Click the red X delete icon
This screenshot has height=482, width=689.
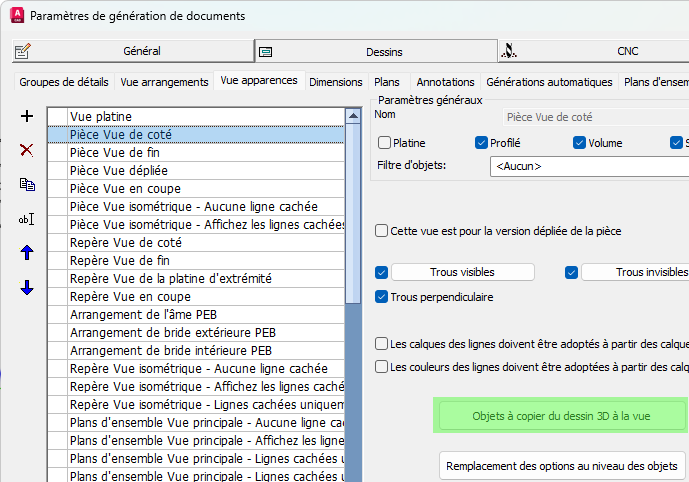27,150
